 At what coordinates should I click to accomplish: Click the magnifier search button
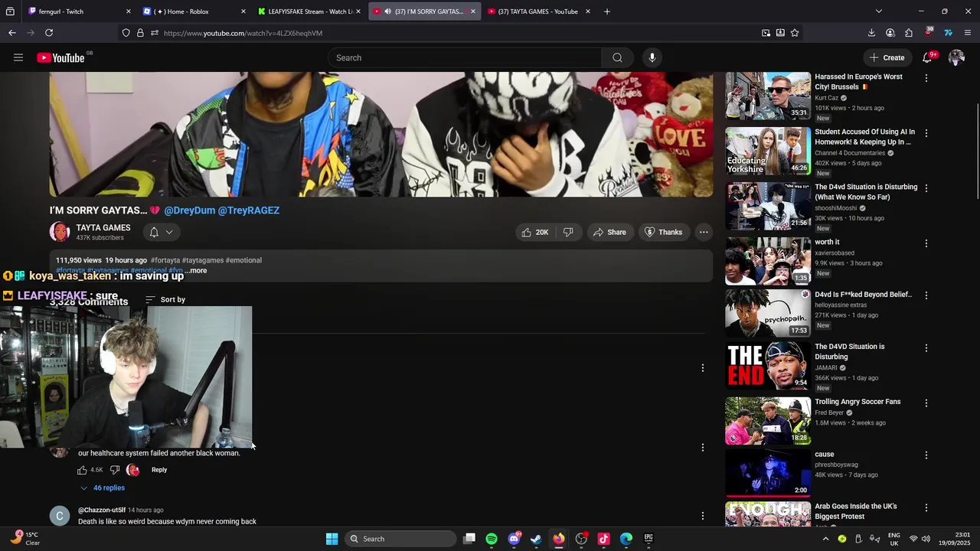(x=617, y=57)
